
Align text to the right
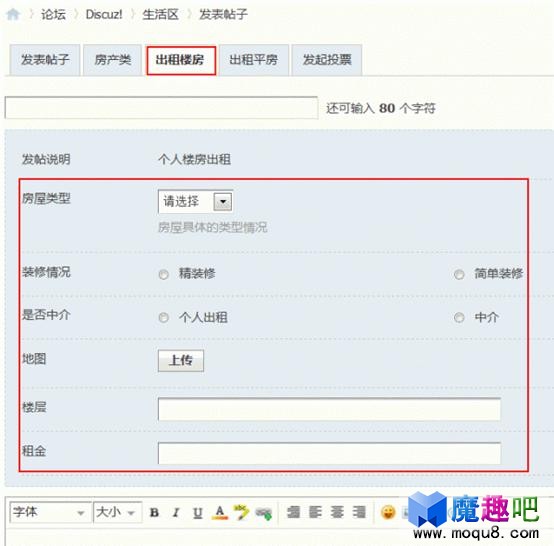click(359, 512)
